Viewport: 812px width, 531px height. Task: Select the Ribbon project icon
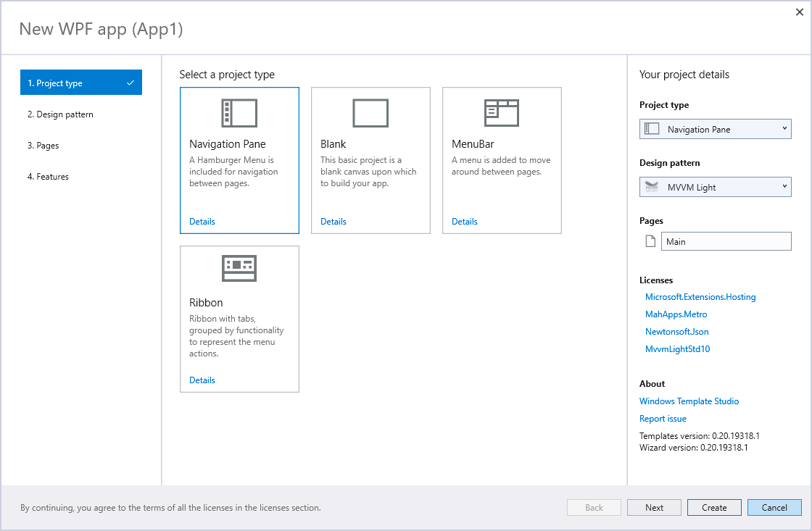tap(239, 268)
